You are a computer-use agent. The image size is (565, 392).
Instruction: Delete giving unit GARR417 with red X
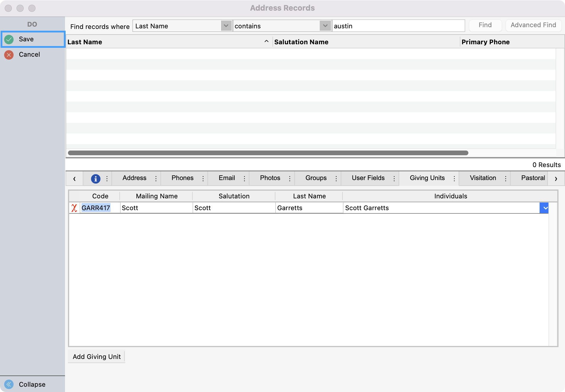pos(74,208)
